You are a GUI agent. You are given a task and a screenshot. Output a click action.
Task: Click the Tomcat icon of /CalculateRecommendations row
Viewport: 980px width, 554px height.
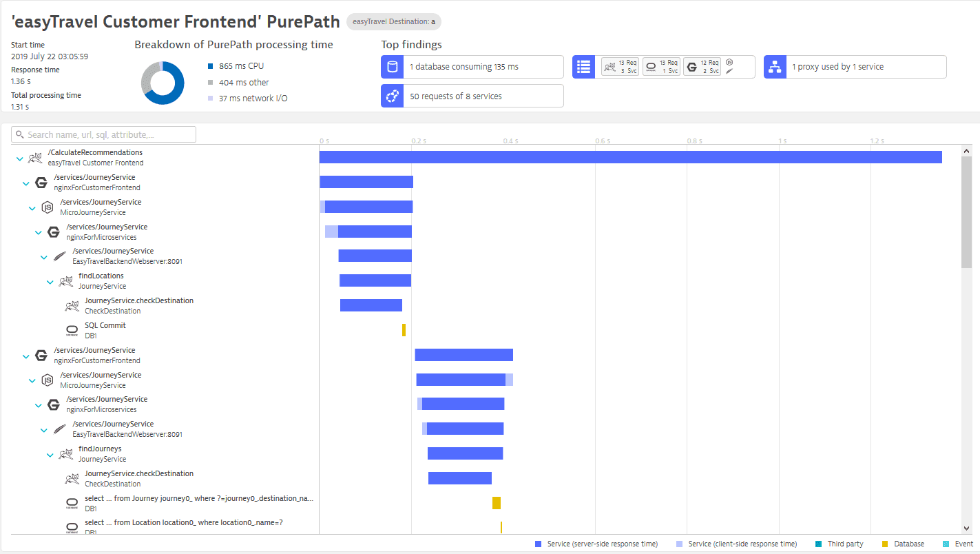35,158
